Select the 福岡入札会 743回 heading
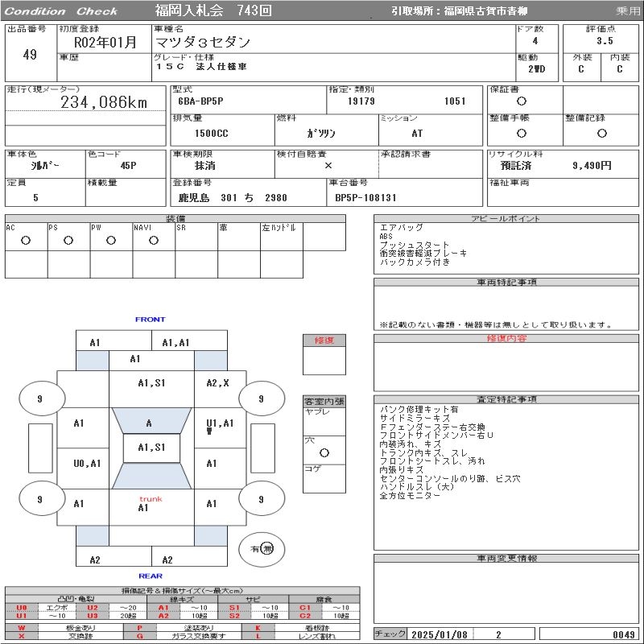644x644 pixels. coord(213,10)
